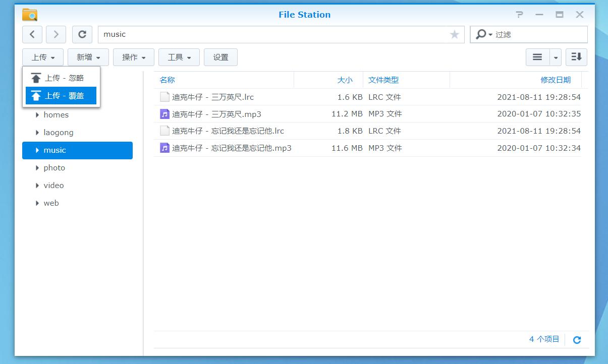Open the 新增 create dropdown button

(88, 57)
